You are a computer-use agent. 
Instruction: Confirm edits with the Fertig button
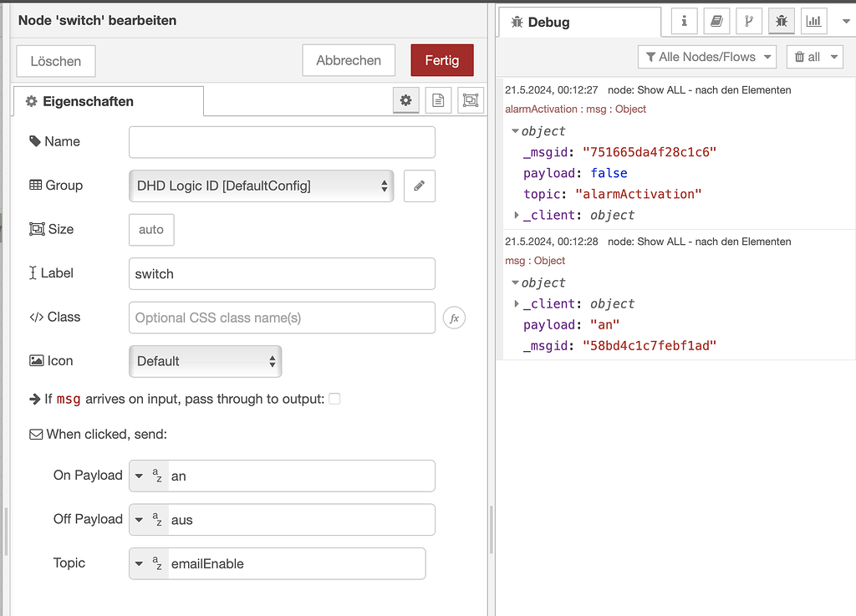441,60
